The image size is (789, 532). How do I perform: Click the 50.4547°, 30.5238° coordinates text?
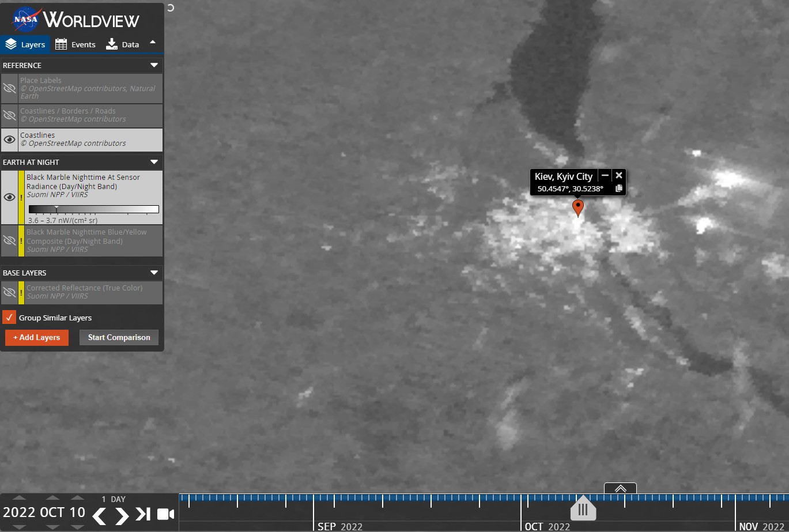click(571, 188)
